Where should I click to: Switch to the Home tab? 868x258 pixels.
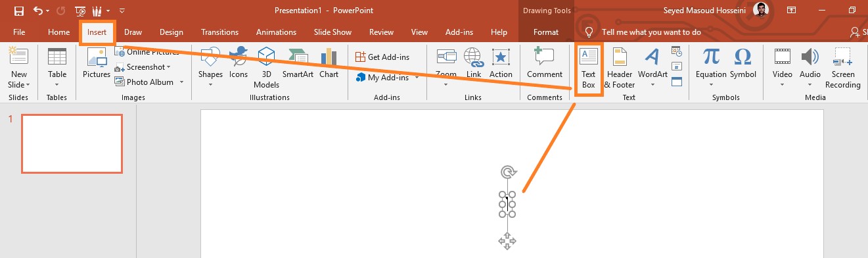point(58,32)
